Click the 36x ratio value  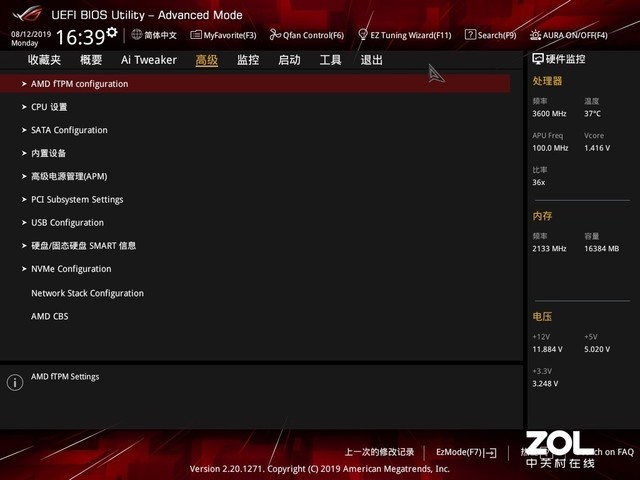point(539,182)
